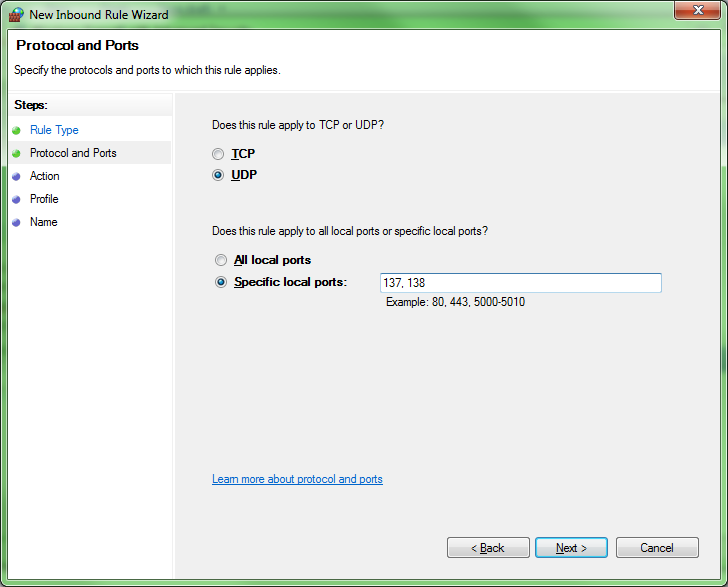Image resolution: width=728 pixels, height=587 pixels.
Task: Click the Protocol and Ports page heading
Action: tap(77, 45)
